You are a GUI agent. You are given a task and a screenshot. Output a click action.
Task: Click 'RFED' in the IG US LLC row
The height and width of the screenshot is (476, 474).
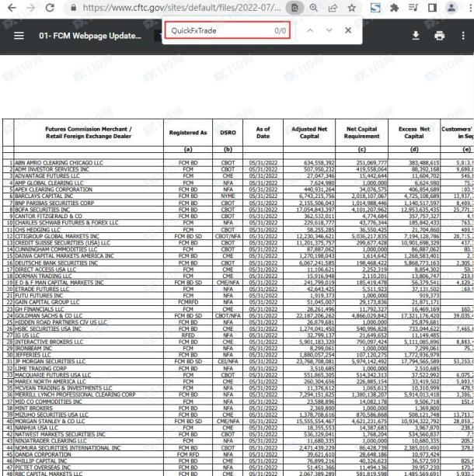coord(188,335)
